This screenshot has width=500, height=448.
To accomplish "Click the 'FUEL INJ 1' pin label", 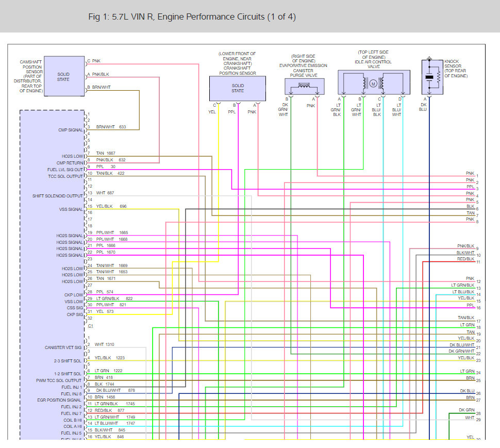I will point(72,387).
